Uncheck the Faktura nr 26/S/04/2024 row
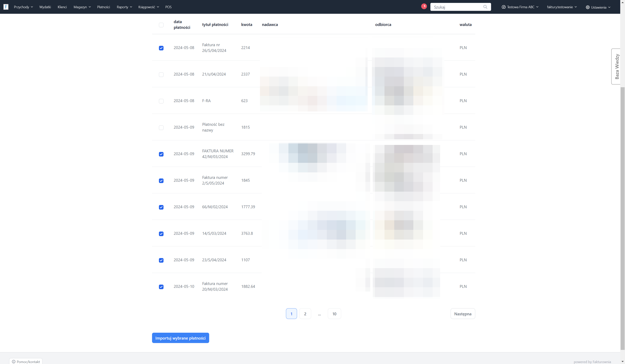 pos(161,48)
